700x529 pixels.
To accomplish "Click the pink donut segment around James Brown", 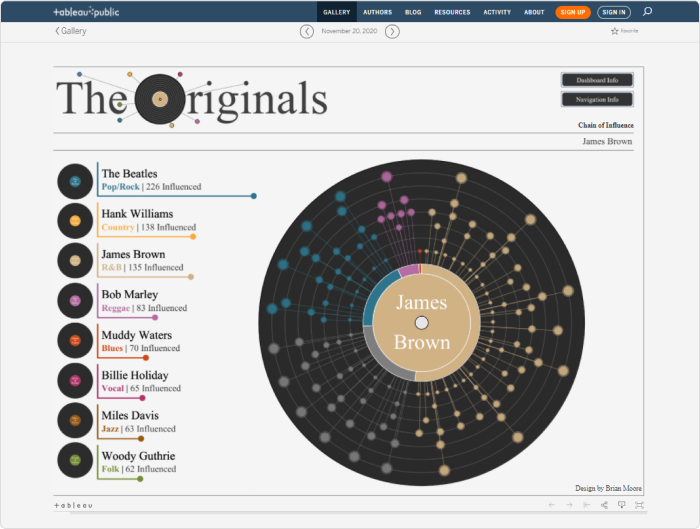I will click(x=409, y=270).
